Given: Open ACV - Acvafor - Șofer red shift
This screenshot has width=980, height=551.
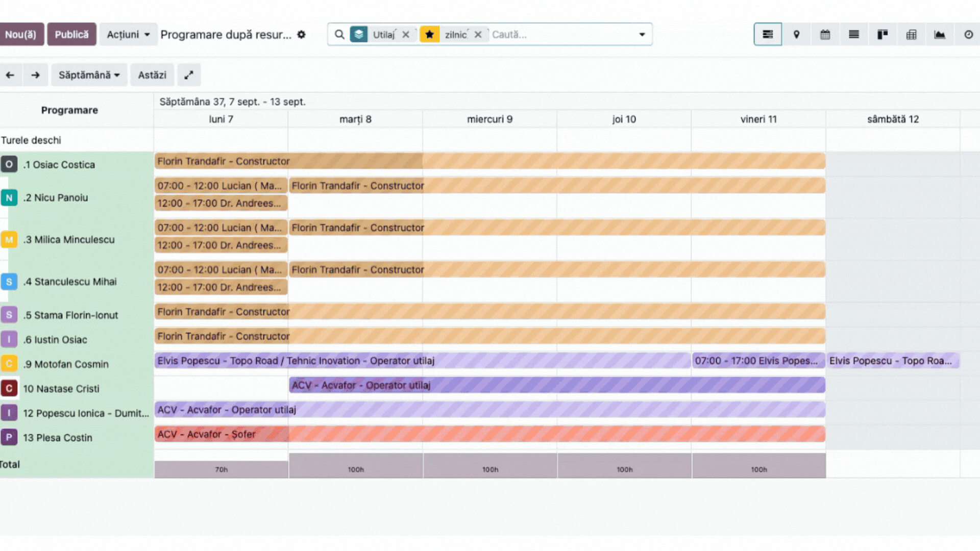Looking at the screenshot, I should (x=490, y=434).
